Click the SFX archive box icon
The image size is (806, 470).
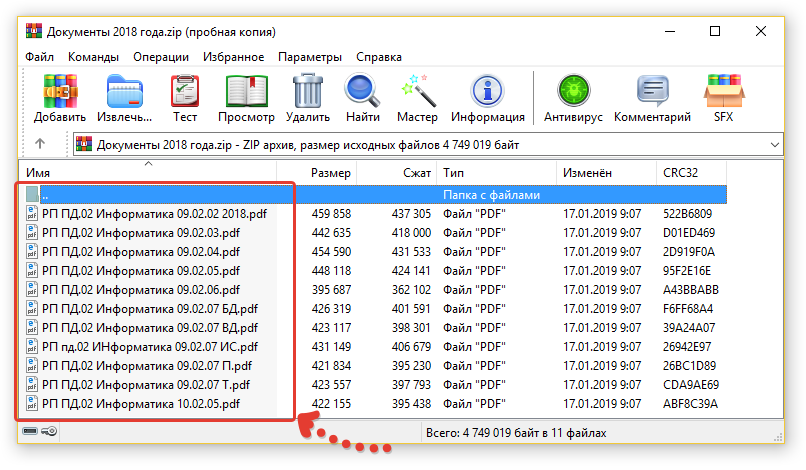pyautogui.click(x=724, y=91)
